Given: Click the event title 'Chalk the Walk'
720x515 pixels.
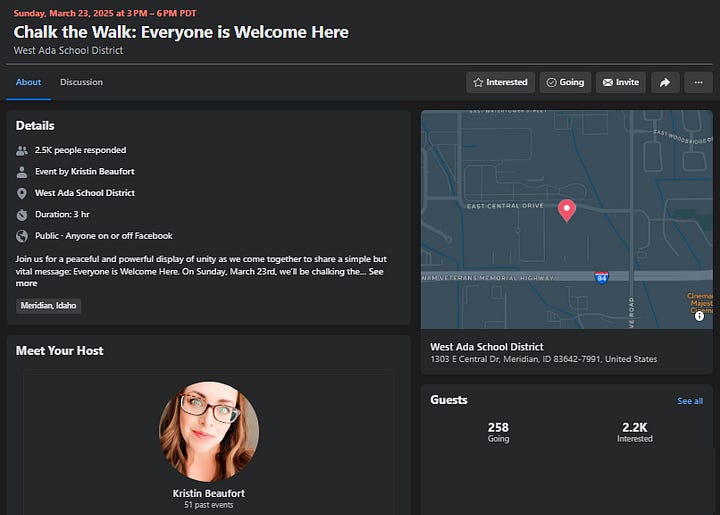Looking at the screenshot, I should pyautogui.click(x=181, y=32).
